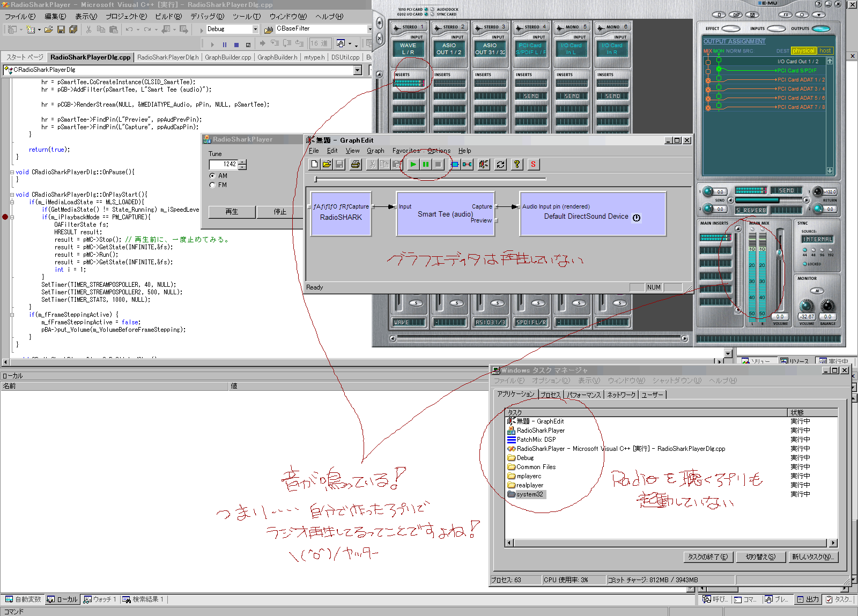Click the red S icon in GraphEdit toolbar
Screen dimensions: 858x616
(x=533, y=165)
